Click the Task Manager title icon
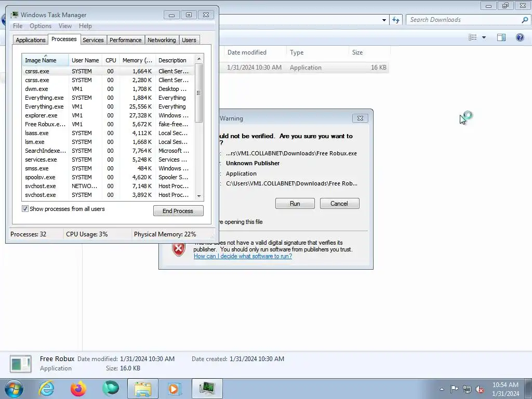Image resolution: width=532 pixels, height=399 pixels. coord(14,15)
